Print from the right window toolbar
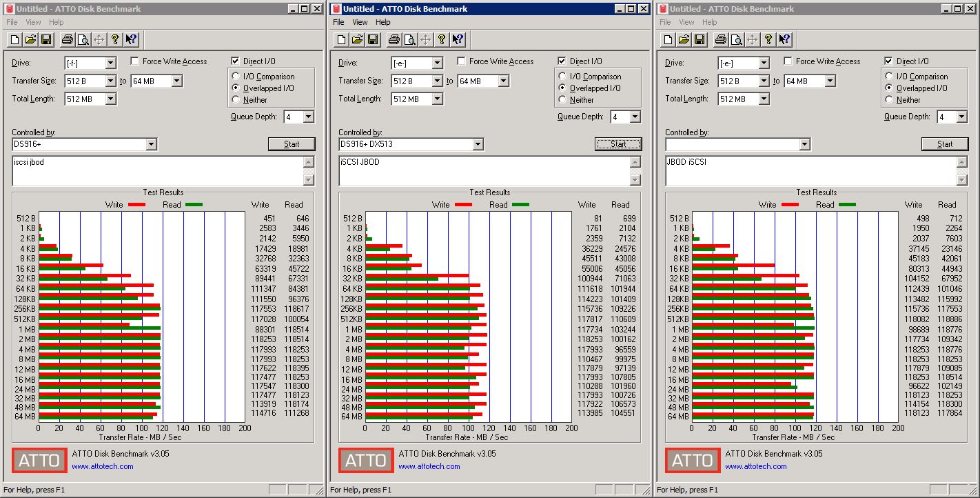The width and height of the screenshot is (980, 498). (x=720, y=39)
